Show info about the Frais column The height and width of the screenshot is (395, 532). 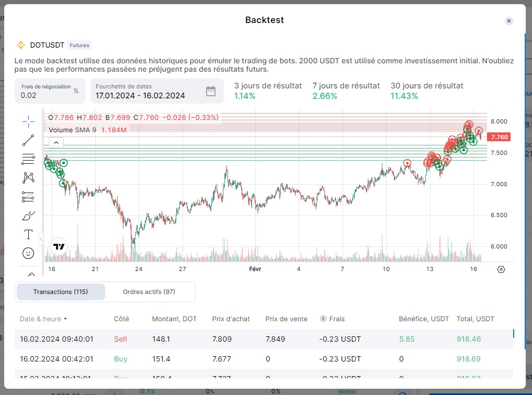[323, 319]
